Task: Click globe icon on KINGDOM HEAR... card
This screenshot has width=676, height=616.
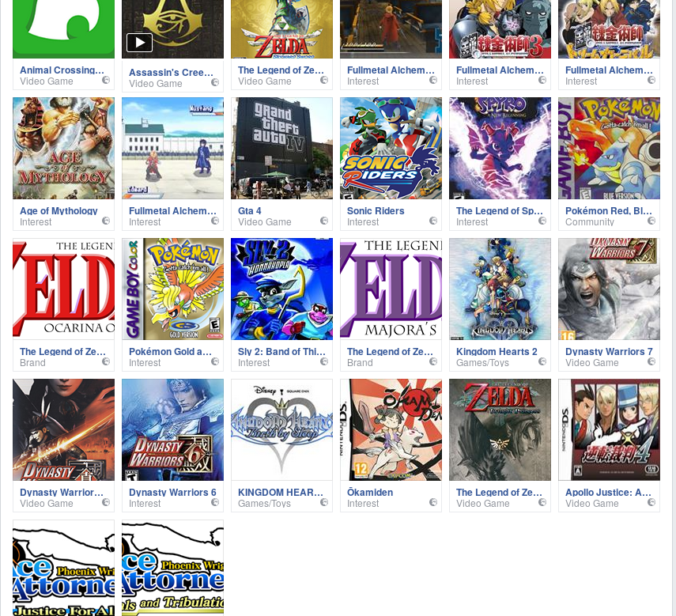Action: point(324,502)
